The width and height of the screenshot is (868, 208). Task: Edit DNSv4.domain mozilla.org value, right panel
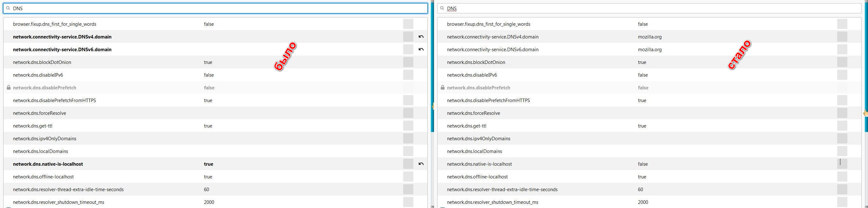(x=842, y=37)
